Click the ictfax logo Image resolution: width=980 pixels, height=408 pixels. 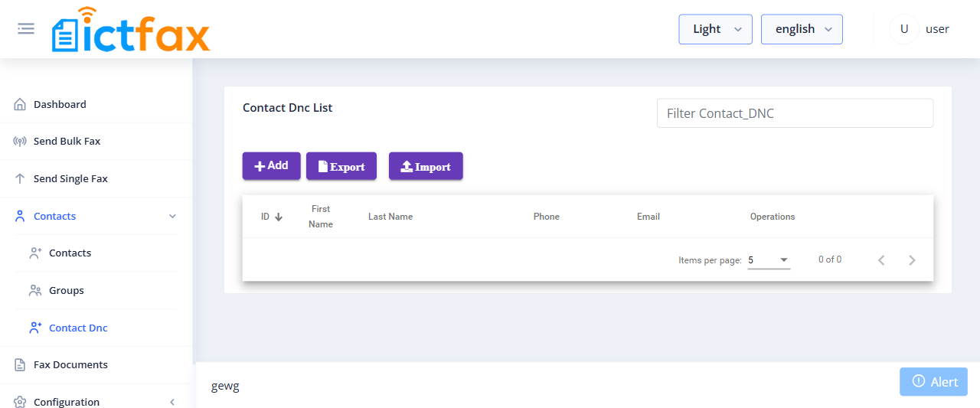click(x=131, y=30)
